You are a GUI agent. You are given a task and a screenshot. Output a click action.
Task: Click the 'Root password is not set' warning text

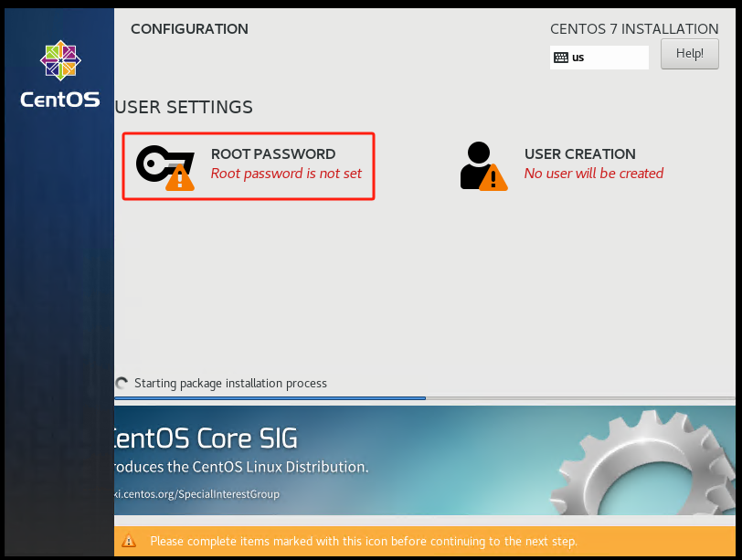click(286, 174)
